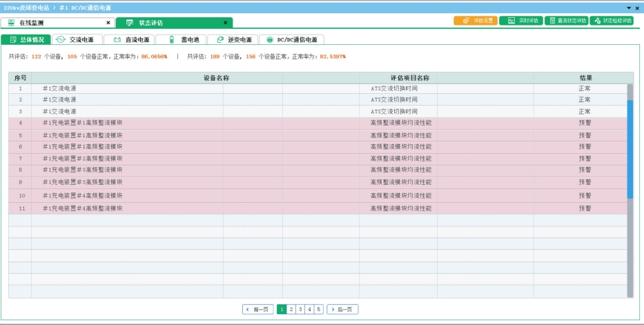Close the 状态评估 tab

pos(225,23)
